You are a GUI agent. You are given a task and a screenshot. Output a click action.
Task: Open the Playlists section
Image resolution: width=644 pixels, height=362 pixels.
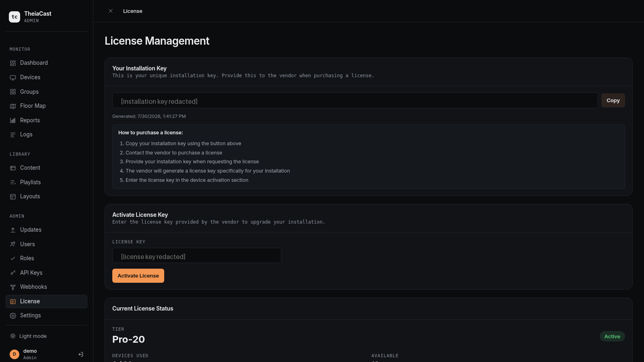point(46,182)
